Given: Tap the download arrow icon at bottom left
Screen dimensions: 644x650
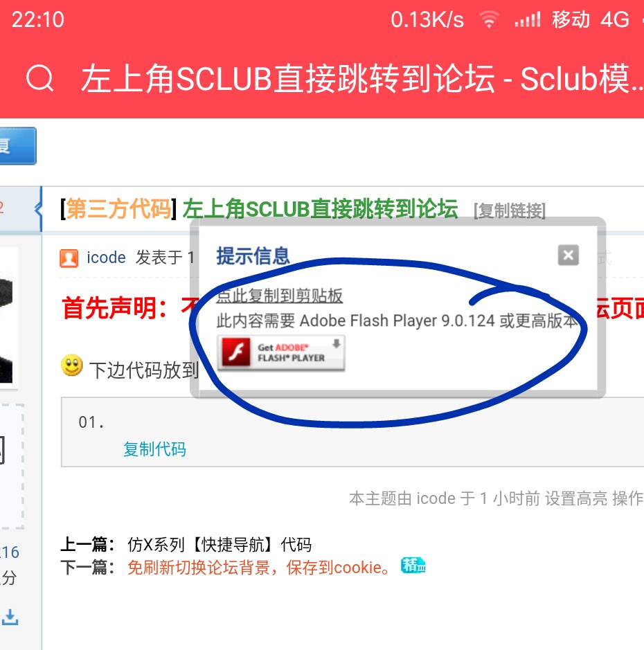Looking at the screenshot, I should [10, 617].
